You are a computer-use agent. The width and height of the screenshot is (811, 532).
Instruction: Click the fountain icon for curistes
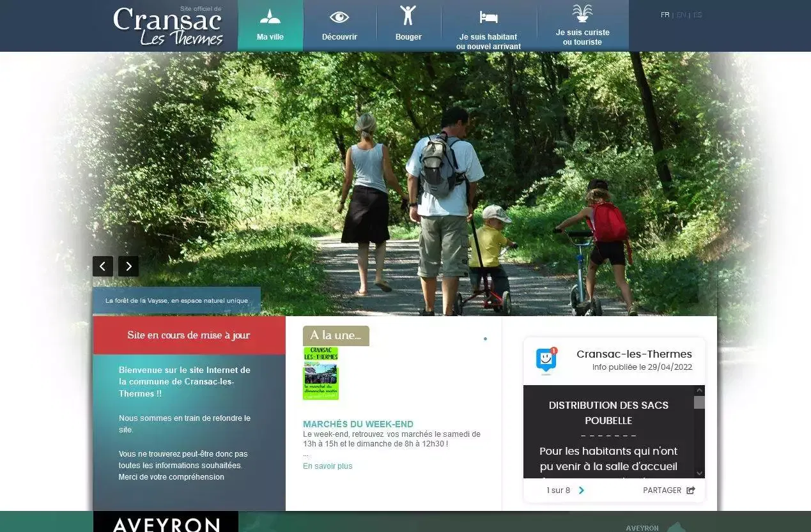(582, 13)
